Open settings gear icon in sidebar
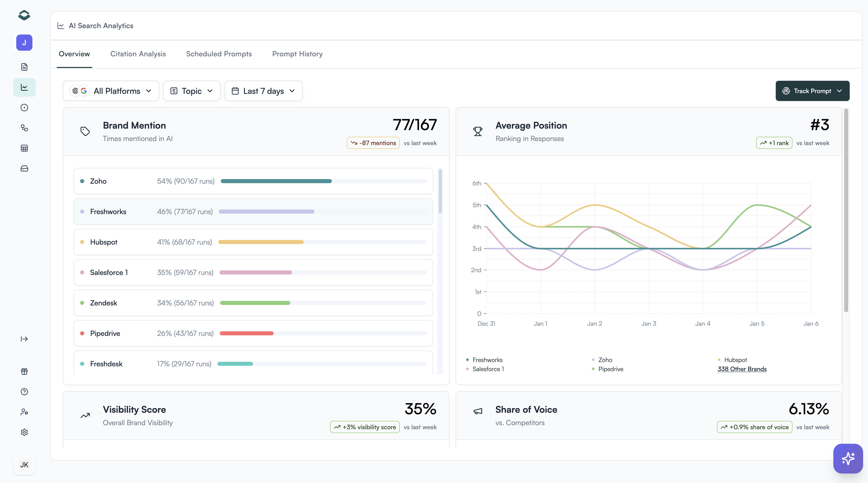 point(24,432)
